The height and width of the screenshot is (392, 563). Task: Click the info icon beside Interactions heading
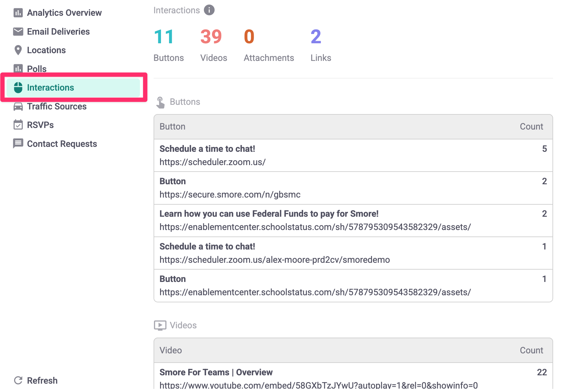click(209, 10)
